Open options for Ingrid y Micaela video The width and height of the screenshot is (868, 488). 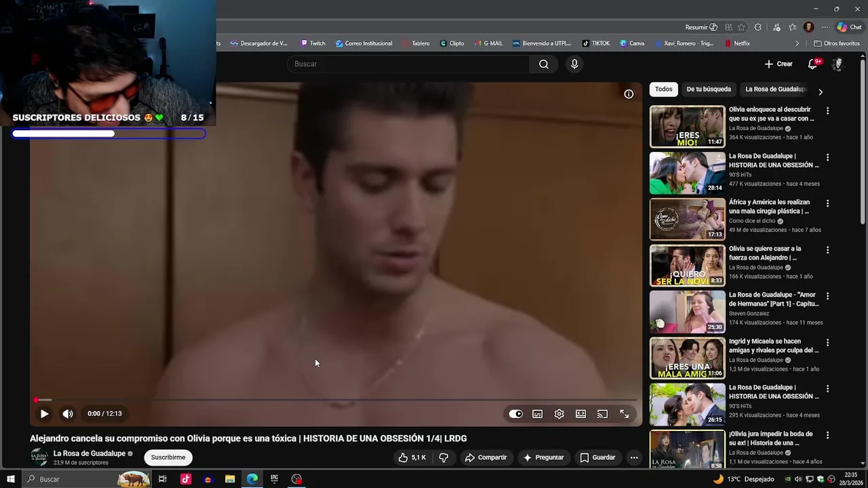(x=827, y=343)
